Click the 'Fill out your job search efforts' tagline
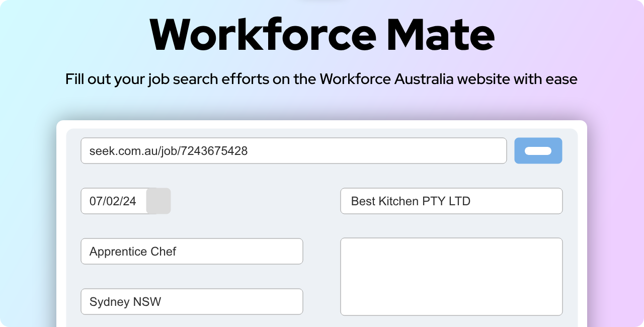 (x=321, y=79)
